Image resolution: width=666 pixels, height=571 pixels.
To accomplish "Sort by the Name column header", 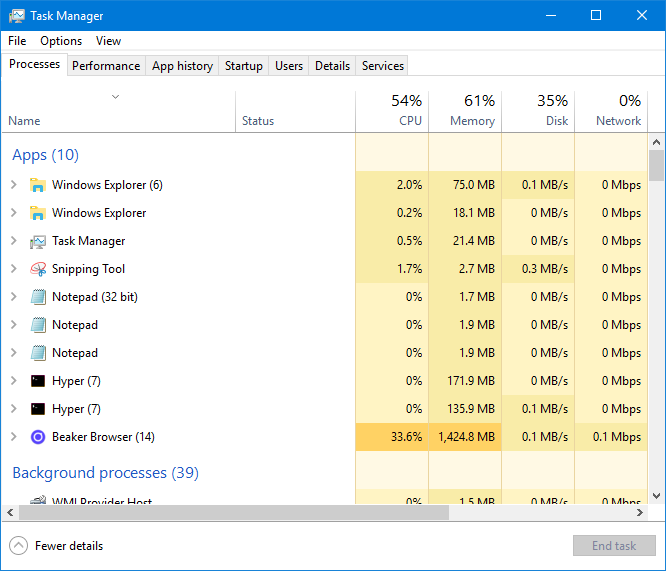I will (x=119, y=111).
